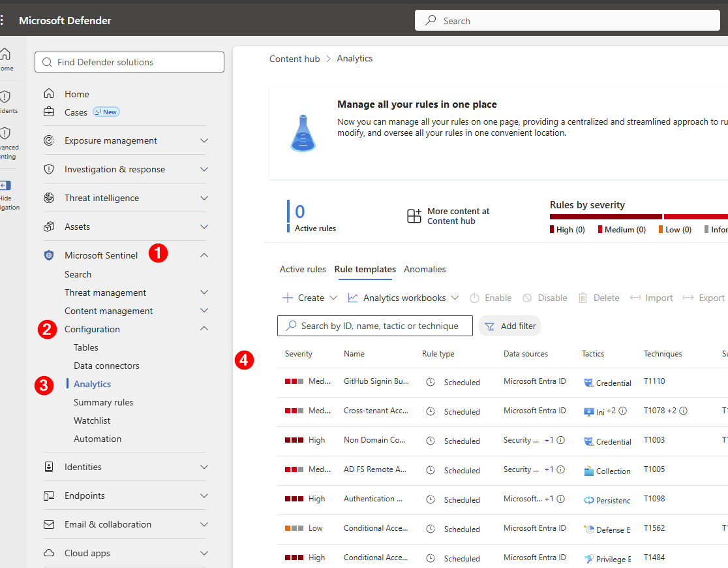The image size is (728, 568).
Task: Expand the Exposure management section
Action: pos(204,140)
